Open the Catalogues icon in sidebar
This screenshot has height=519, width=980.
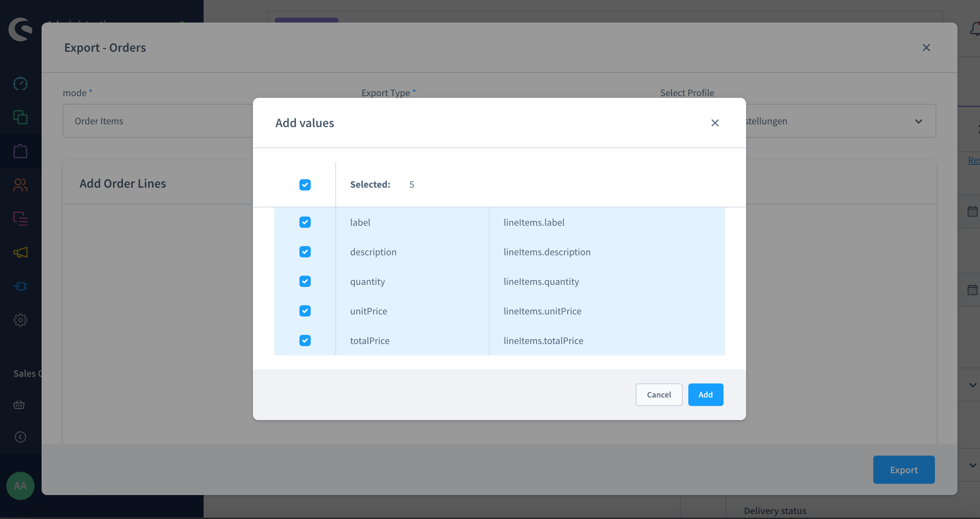pyautogui.click(x=20, y=117)
